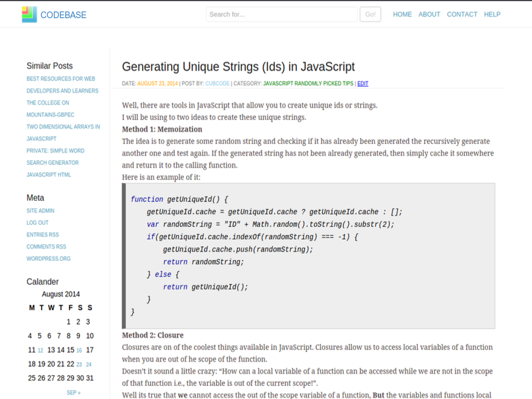
Task: Open 'Best Resources for Web Developers and Learners' post
Action: [62, 85]
